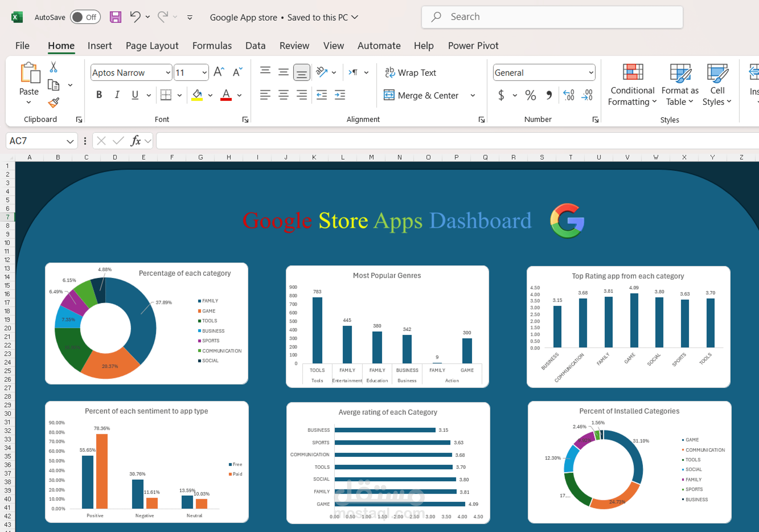
Task: Click the Save icon in title bar
Action: [115, 17]
